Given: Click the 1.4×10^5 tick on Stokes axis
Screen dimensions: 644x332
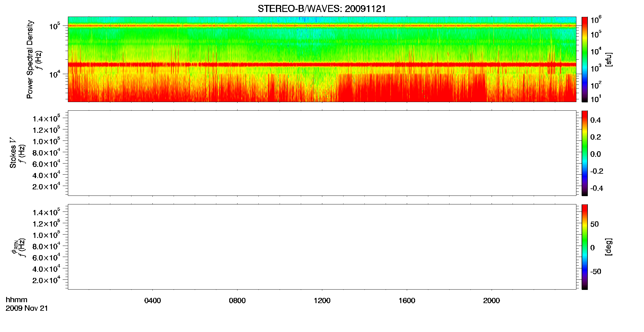Looking at the screenshot, I should click(x=46, y=119).
